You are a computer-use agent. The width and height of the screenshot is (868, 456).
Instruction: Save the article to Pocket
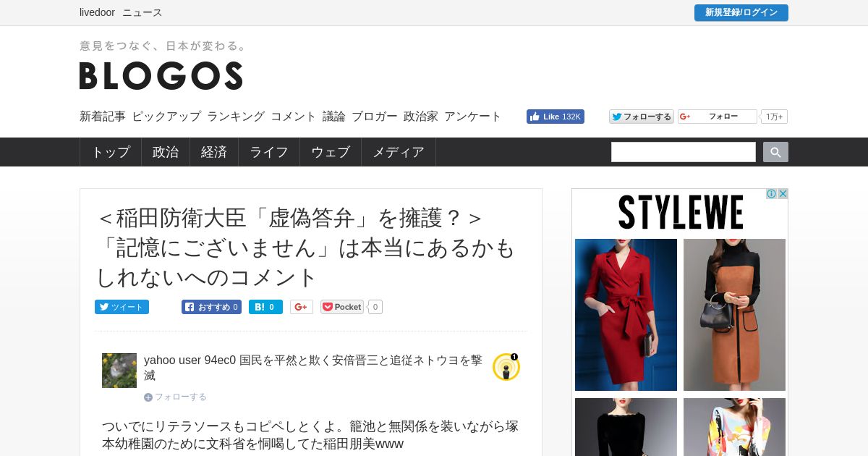pos(342,307)
